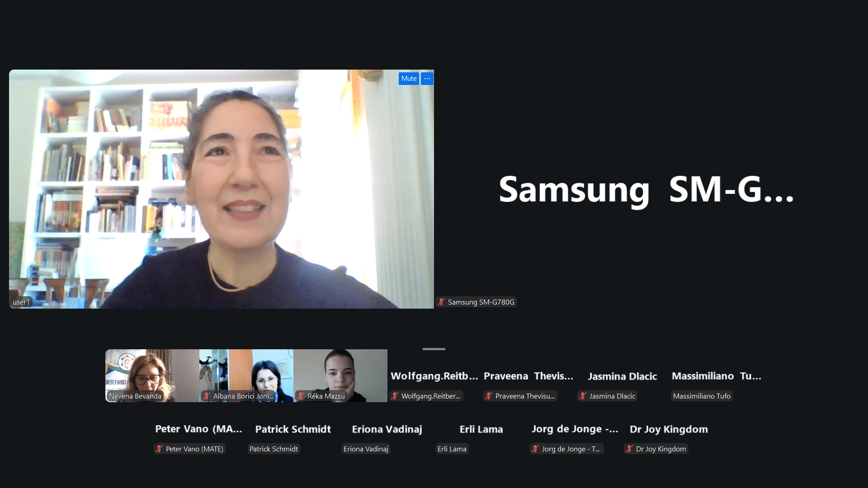868x488 pixels.
Task: Select the user1 main video tile
Action: point(222,189)
